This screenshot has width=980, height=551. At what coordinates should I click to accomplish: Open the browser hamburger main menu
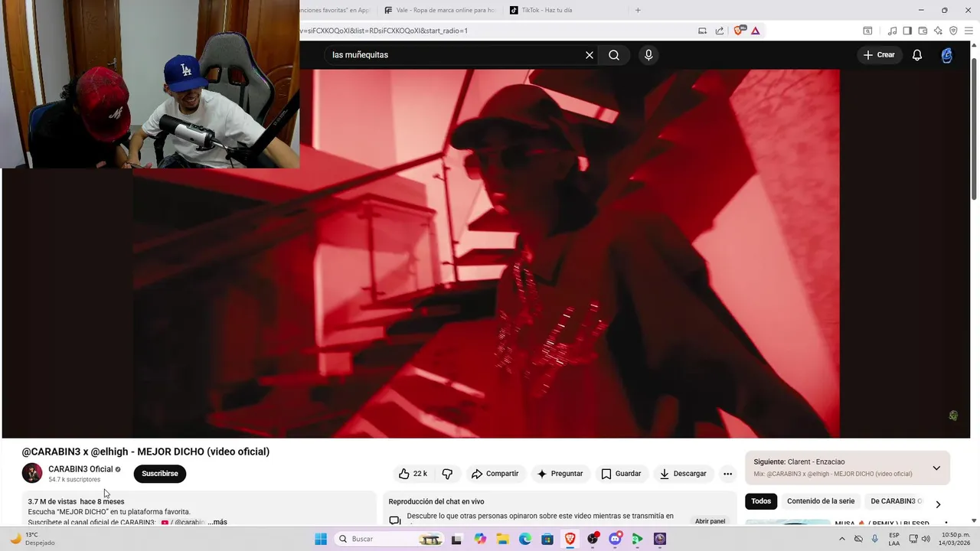pos(969,31)
